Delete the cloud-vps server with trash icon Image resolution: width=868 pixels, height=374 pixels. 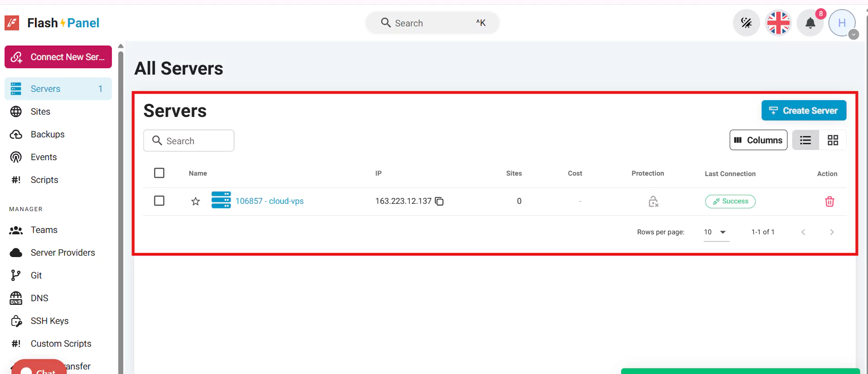click(829, 201)
